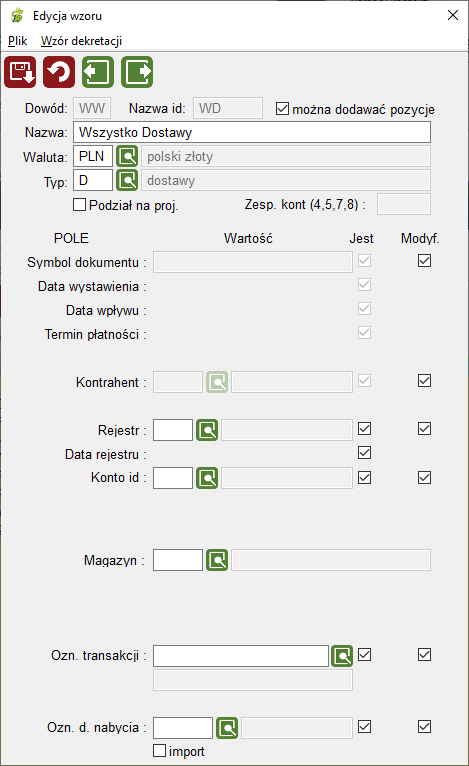
Task: Click the Nazwa field with Wszystko Dostawy
Action: (252, 132)
